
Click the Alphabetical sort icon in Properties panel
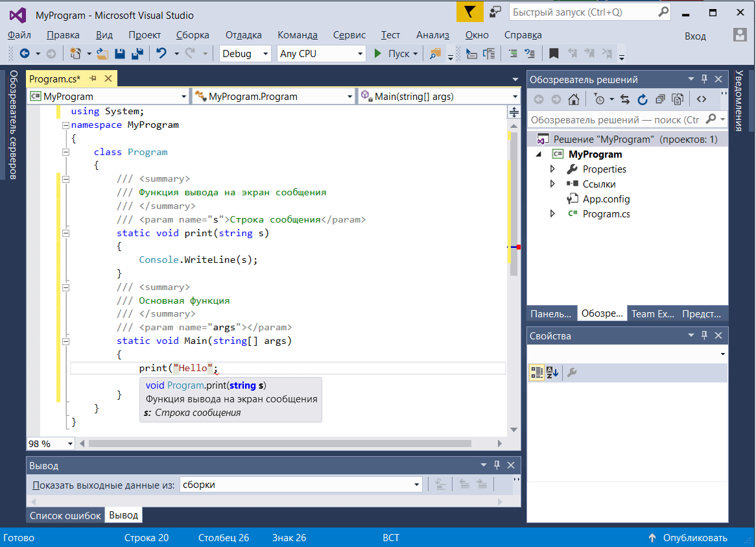click(552, 372)
